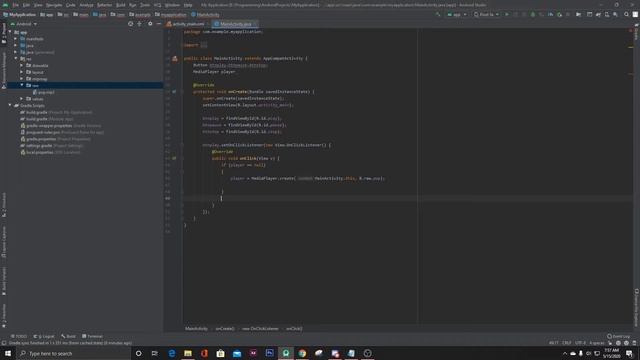The image size is (640, 360).
Task: Click the Attach debugger to process icon
Action: pyautogui.click(x=560, y=14)
